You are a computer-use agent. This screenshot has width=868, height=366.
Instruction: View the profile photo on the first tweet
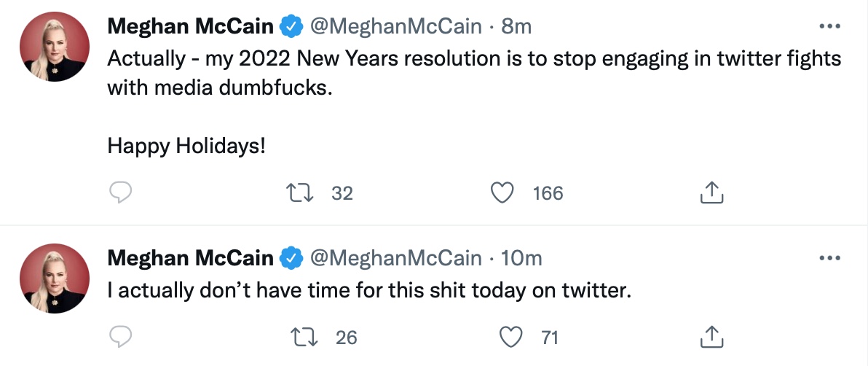click(54, 48)
